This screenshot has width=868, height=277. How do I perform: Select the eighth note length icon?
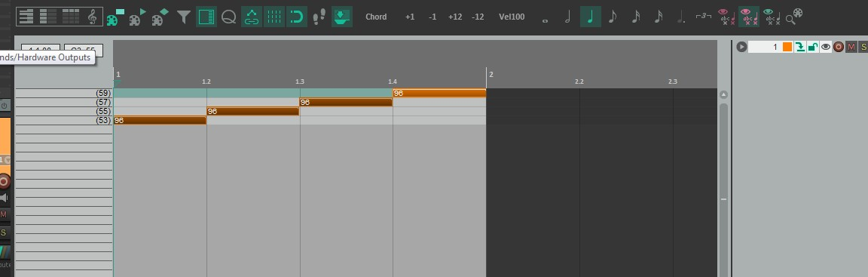[613, 17]
